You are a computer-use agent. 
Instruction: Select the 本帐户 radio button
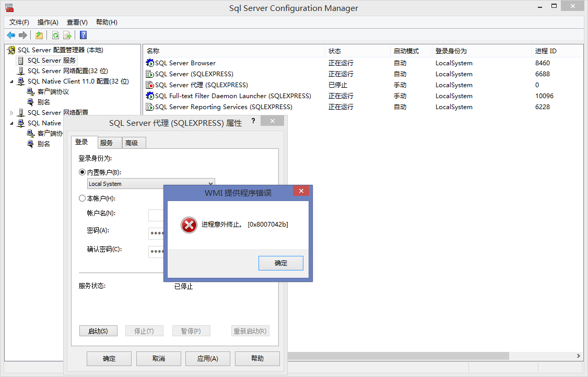tap(82, 198)
